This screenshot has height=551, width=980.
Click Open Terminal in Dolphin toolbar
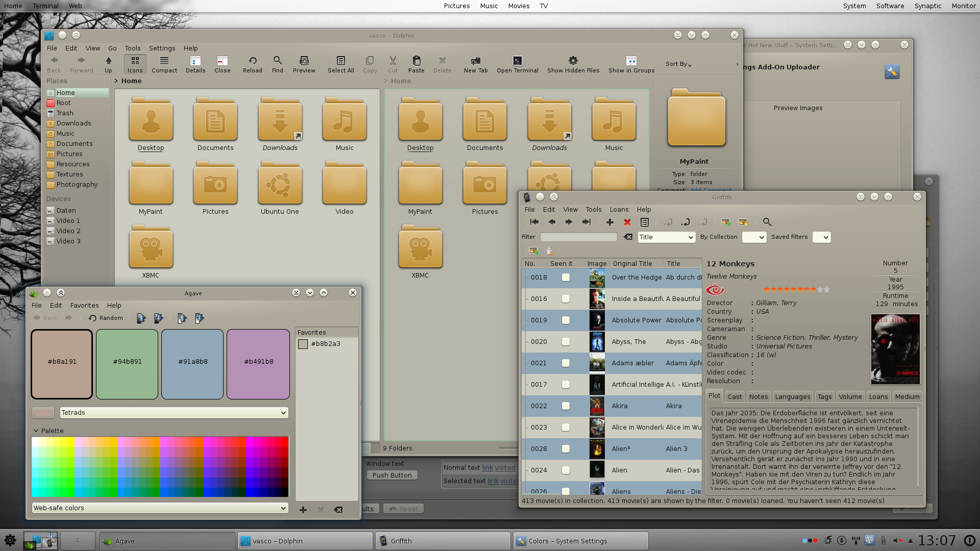point(518,64)
